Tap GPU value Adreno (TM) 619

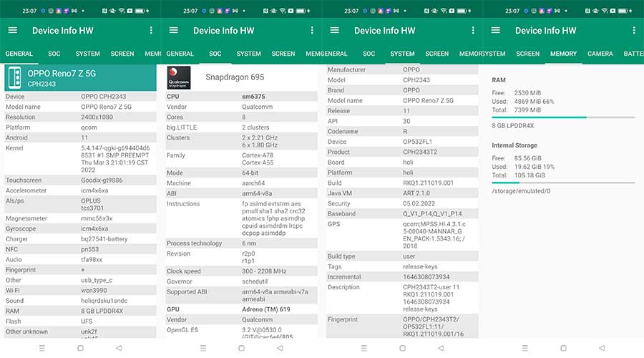click(x=266, y=309)
